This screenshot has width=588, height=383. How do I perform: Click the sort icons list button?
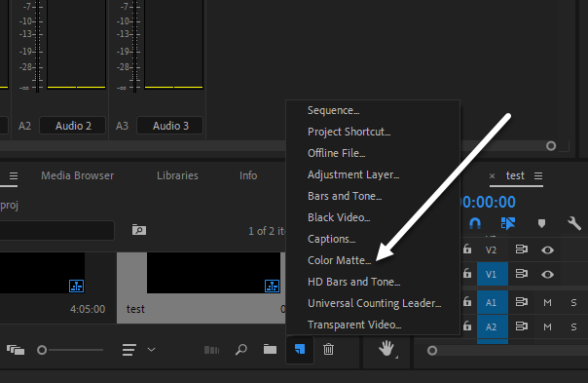coord(129,350)
